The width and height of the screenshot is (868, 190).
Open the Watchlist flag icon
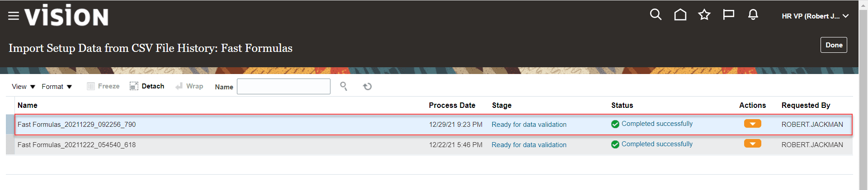pos(728,15)
